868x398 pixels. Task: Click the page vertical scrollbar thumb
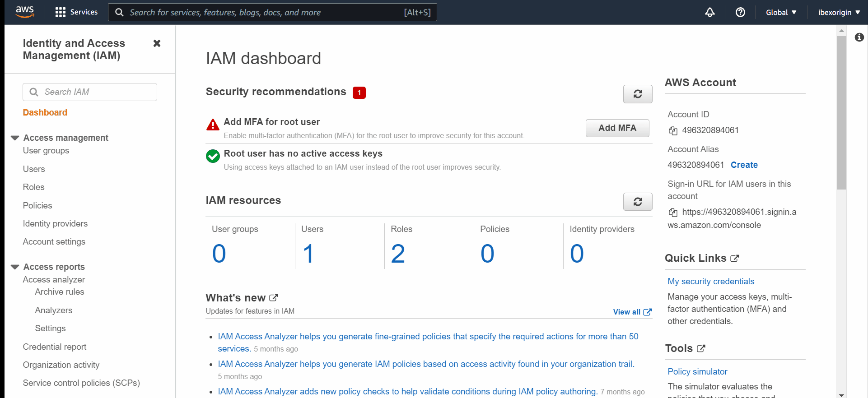pyautogui.click(x=841, y=113)
